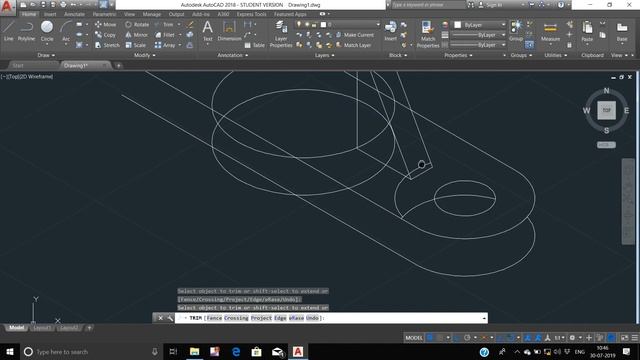Switch to Model layout tab
Screen dimensions: 640x360
point(16,328)
